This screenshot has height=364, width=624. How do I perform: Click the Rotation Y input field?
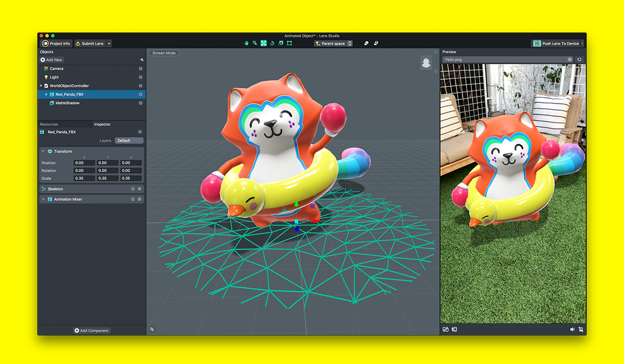click(108, 171)
